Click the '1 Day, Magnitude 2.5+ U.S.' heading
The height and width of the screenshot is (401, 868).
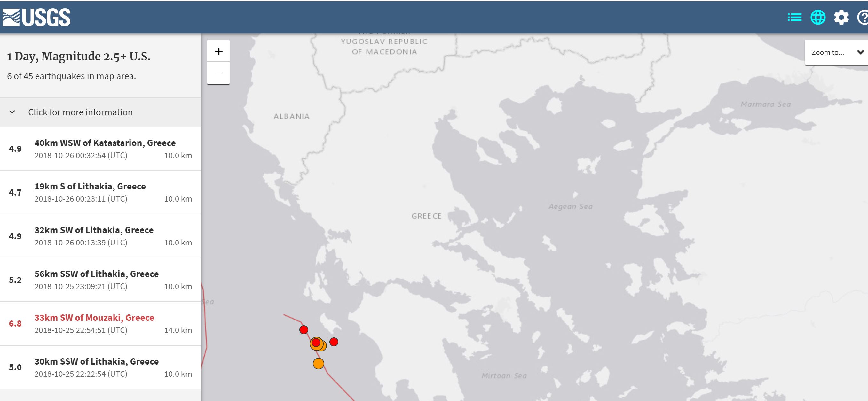coord(78,57)
